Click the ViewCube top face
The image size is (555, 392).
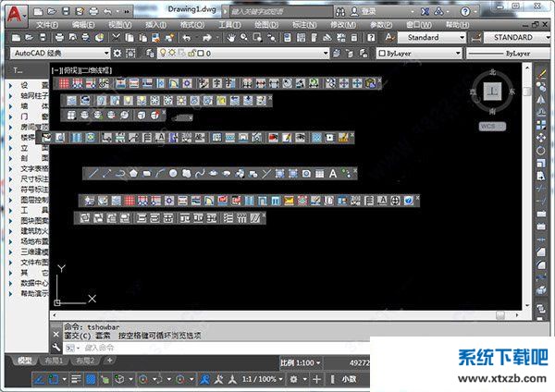coord(494,91)
